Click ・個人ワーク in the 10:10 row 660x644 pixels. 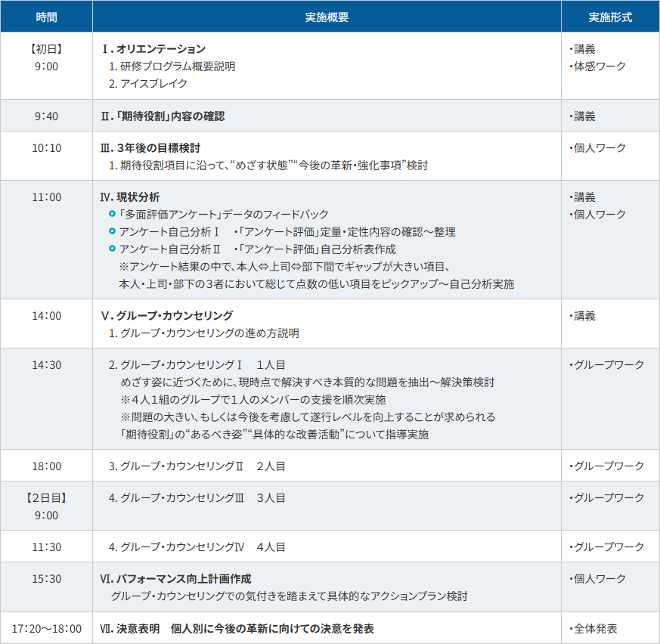point(597,148)
